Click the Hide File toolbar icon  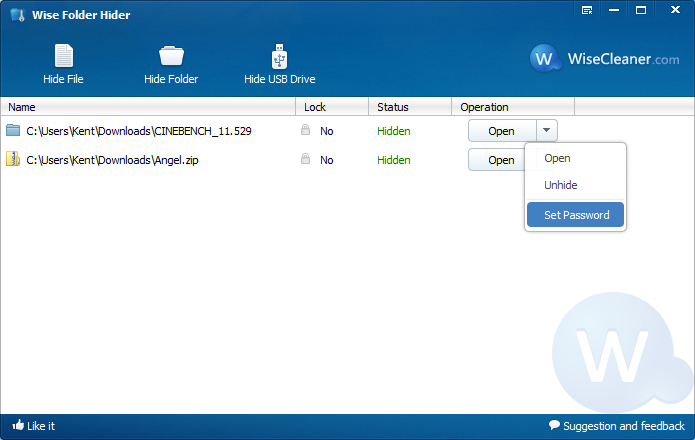(x=63, y=56)
